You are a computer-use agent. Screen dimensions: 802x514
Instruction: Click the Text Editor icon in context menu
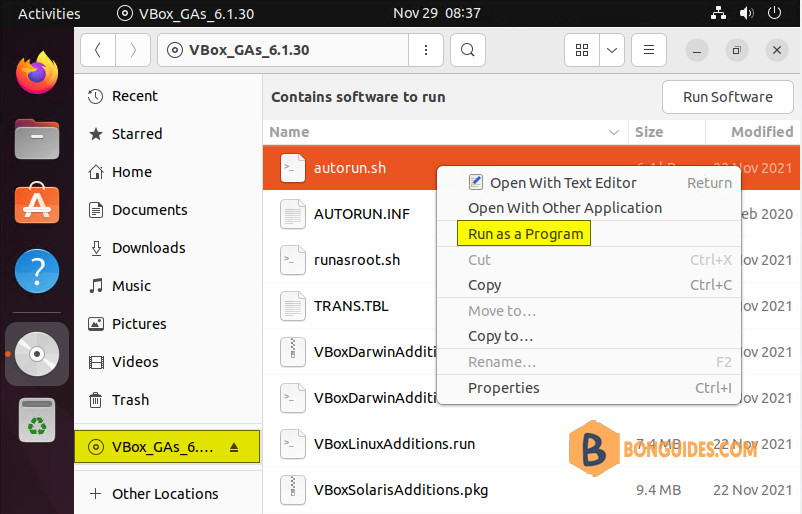476,182
